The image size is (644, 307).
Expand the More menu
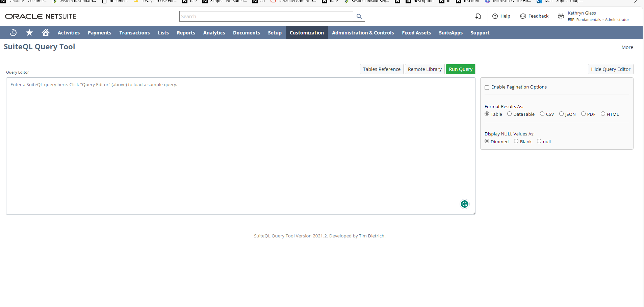point(627,47)
